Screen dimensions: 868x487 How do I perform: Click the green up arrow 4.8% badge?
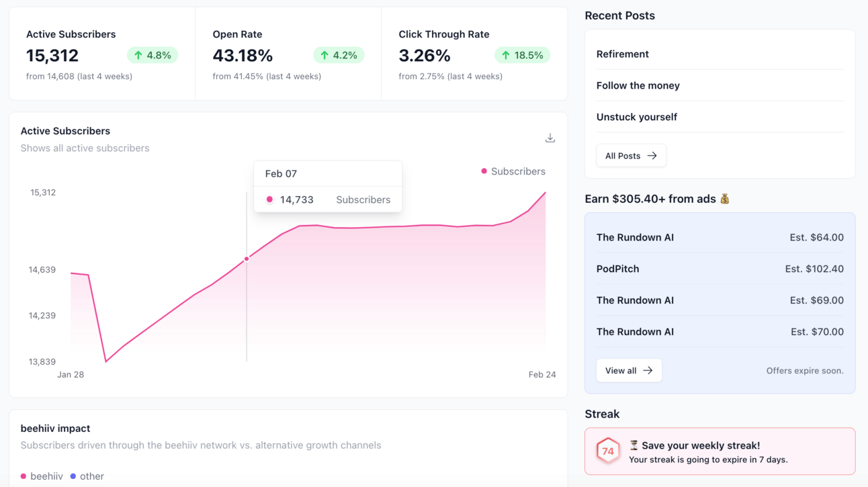[153, 55]
